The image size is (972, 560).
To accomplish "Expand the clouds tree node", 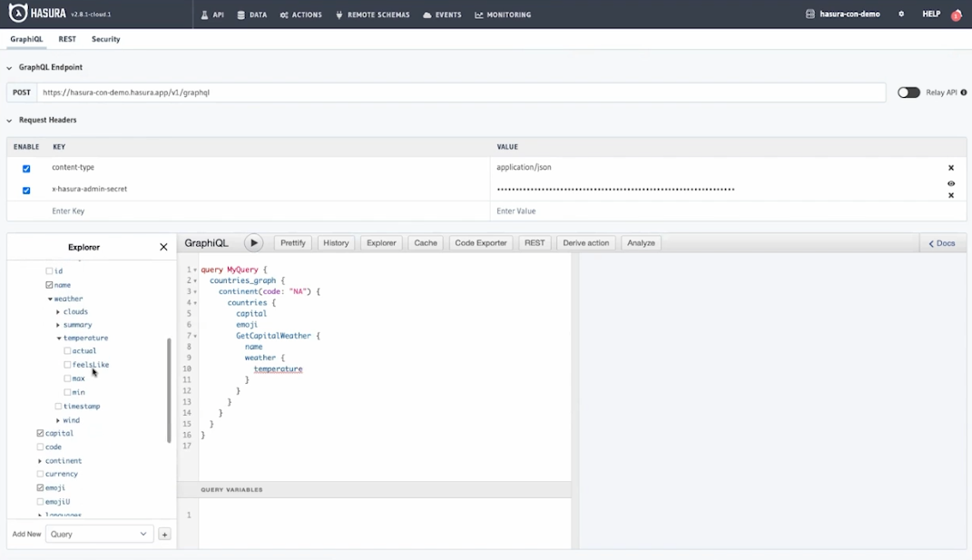I will coord(58,312).
